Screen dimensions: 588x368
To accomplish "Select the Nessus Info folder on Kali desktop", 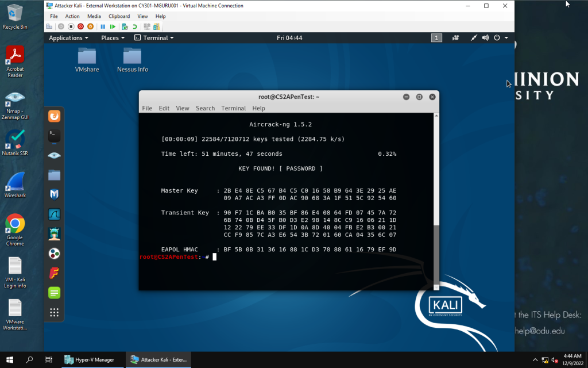I will point(133,60).
